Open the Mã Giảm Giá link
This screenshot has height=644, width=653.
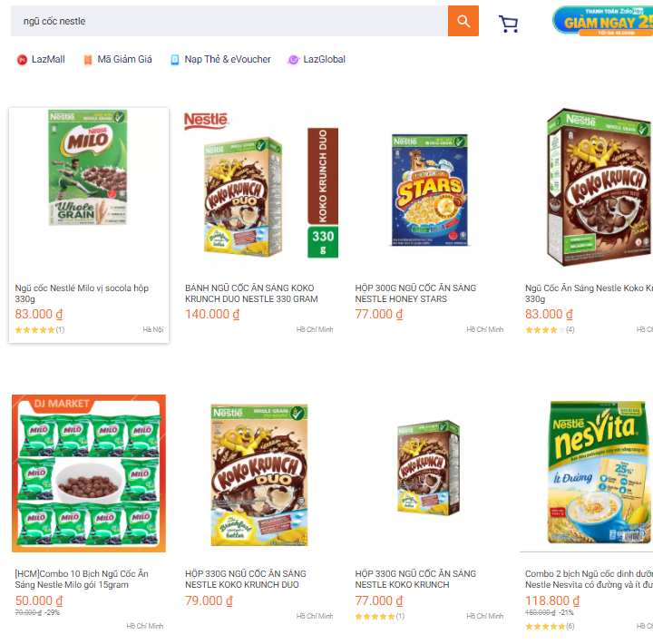124,60
